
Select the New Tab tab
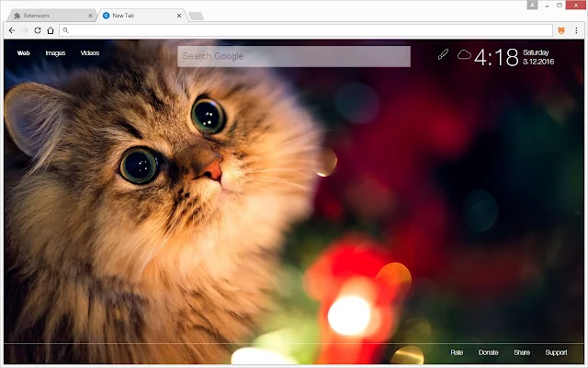141,16
